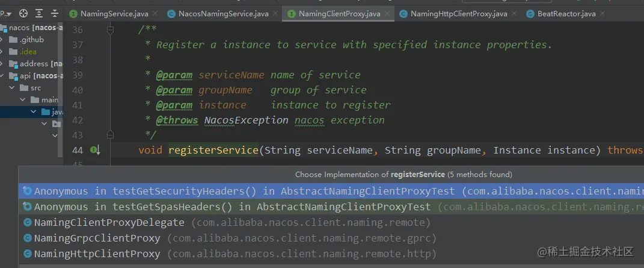Viewport: 644px width, 268px height.
Task: Collapse the src folder chevron
Action: (x=12, y=87)
